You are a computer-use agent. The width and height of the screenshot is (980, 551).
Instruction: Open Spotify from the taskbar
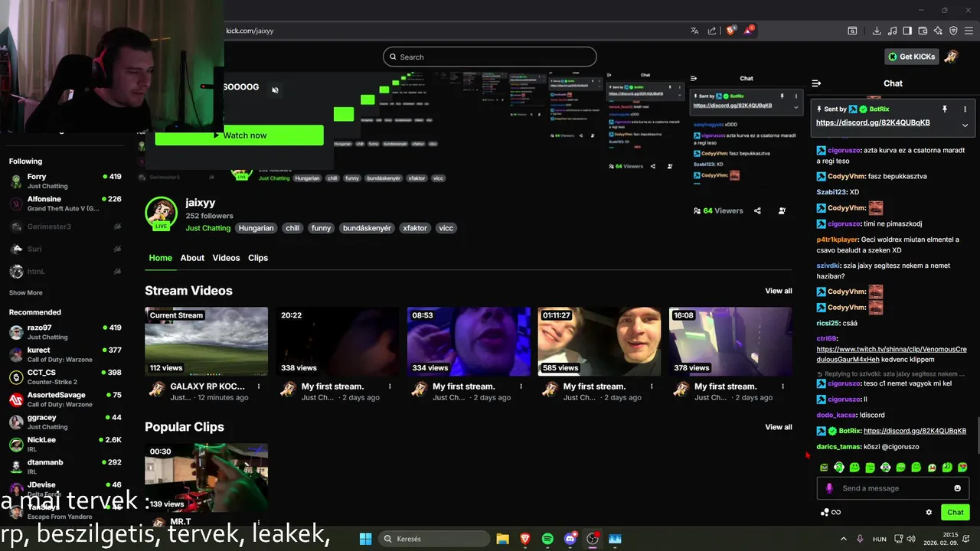[547, 539]
